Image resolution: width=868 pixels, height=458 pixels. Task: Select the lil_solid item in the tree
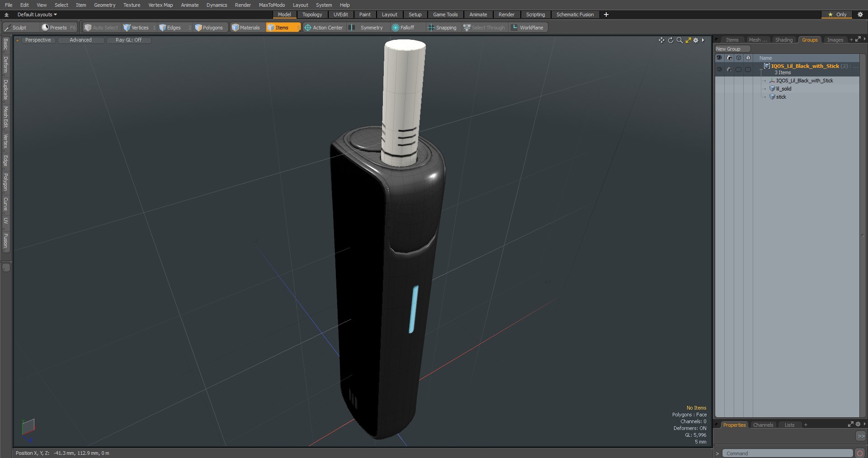pos(783,89)
